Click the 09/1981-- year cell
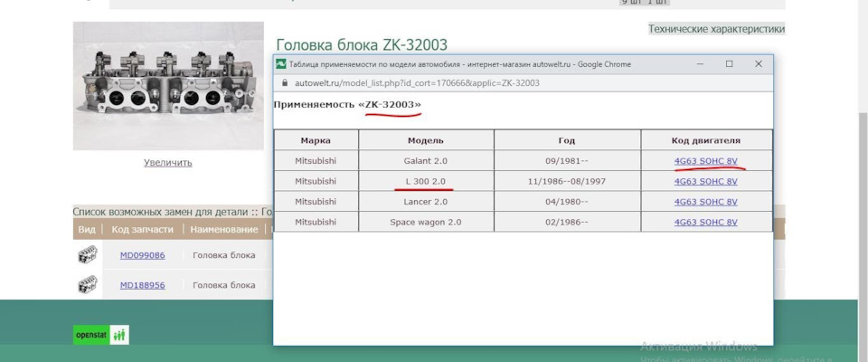 (x=567, y=161)
